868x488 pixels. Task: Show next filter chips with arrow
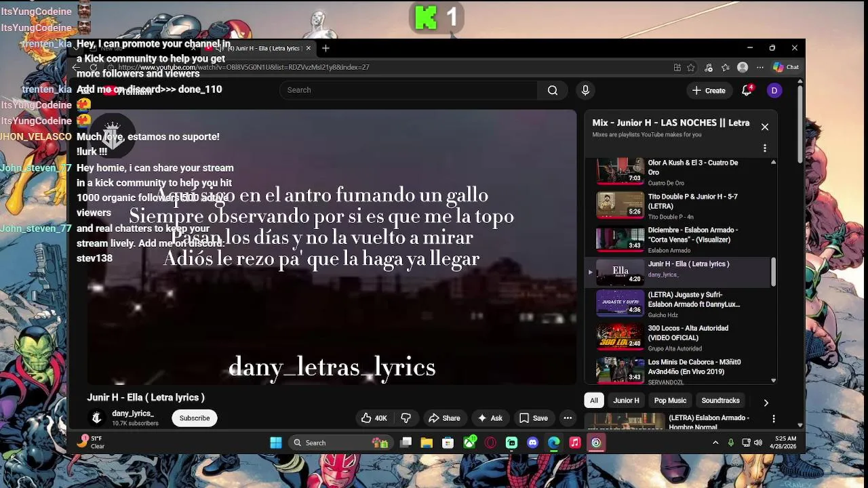(x=766, y=402)
